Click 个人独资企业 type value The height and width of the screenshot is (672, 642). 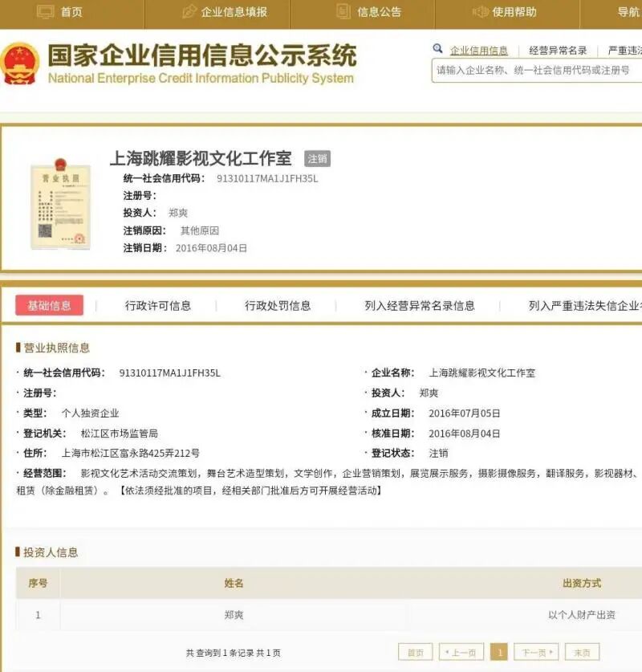point(90,413)
